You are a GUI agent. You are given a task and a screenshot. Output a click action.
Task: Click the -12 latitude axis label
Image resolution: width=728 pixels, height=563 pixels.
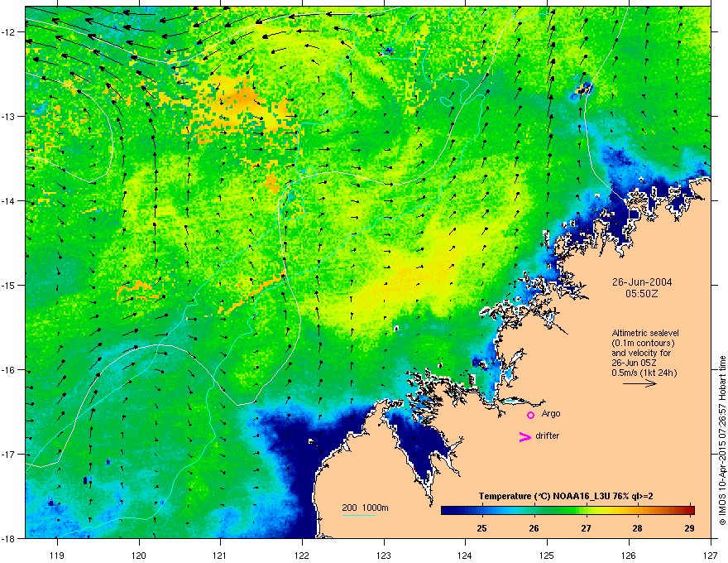click(x=10, y=32)
